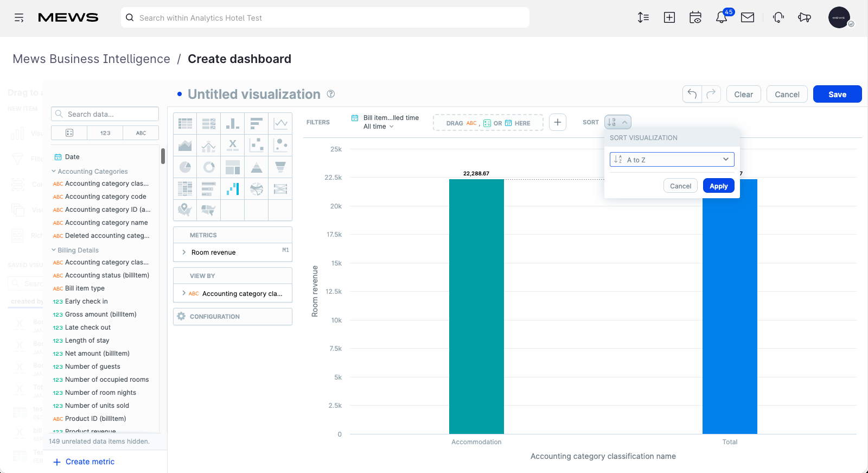
Task: Select the Dependency wheel visualization type
Action: [257, 188]
